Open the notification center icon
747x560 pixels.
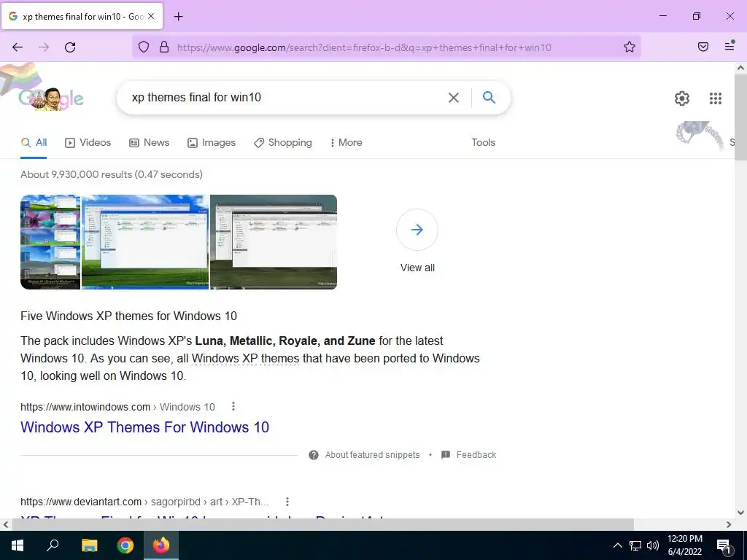[x=724, y=546]
